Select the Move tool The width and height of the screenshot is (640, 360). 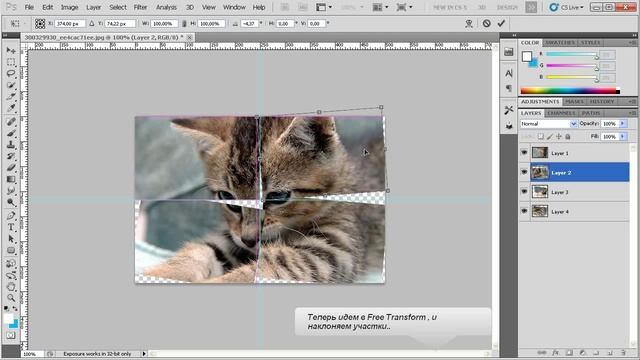pyautogui.click(x=11, y=50)
